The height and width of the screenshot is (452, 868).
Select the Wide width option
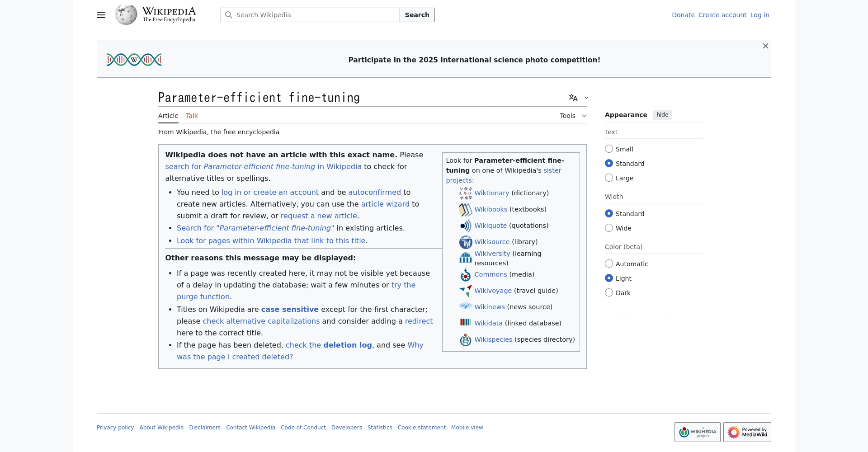pos(609,228)
